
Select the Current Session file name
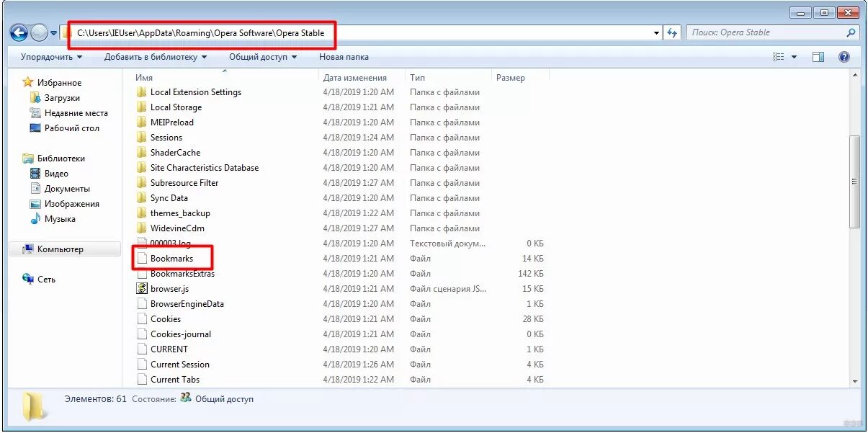point(180,365)
